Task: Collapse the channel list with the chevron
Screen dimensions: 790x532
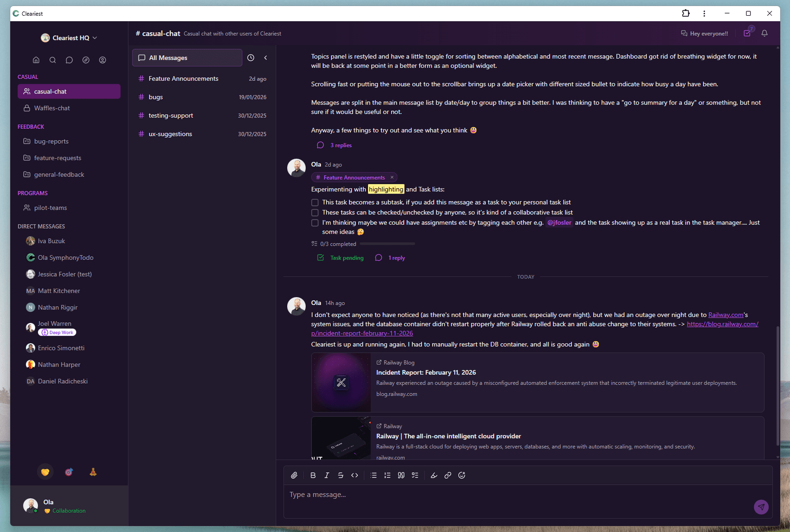Action: pos(266,58)
